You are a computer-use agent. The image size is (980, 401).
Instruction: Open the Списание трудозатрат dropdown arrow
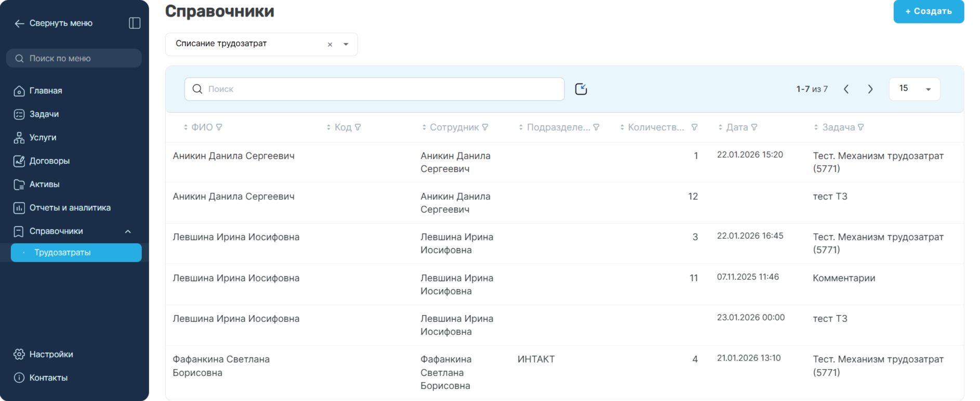346,44
